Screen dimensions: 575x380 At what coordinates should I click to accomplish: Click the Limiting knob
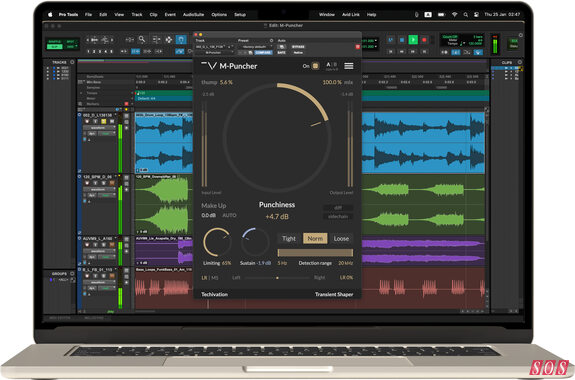click(x=217, y=242)
